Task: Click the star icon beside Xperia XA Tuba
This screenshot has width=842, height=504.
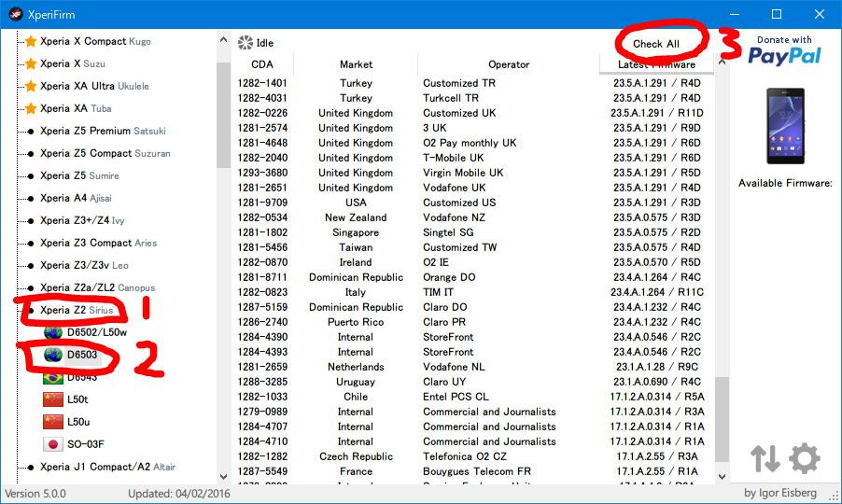Action: click(x=31, y=108)
